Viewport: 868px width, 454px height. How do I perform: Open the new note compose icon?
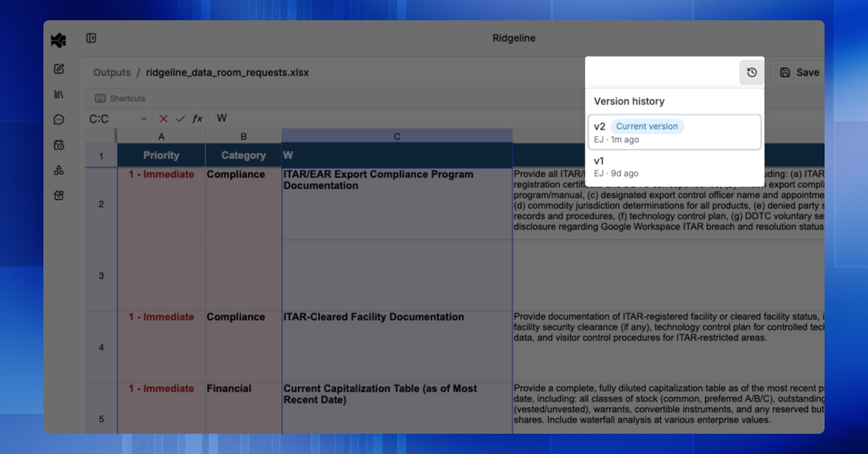[x=59, y=69]
